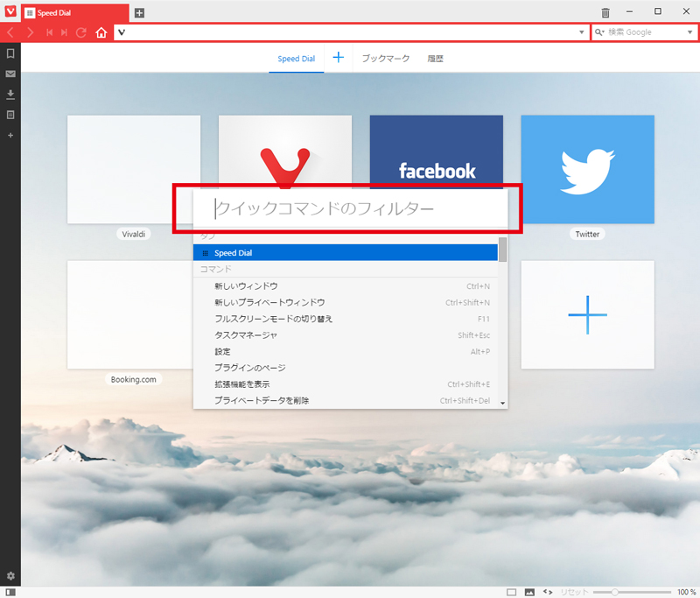This screenshot has height=598, width=700.
Task: Click the tab tiling status bar icon
Action: click(x=512, y=592)
